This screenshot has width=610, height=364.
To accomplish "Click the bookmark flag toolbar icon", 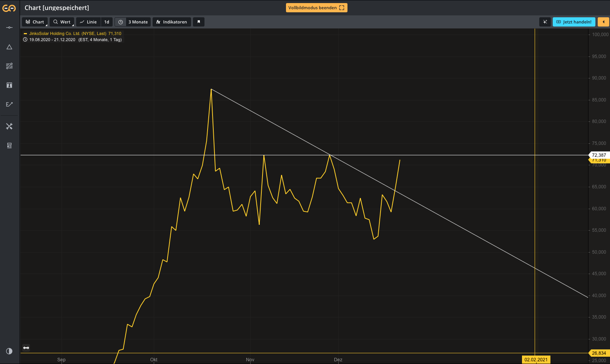I will pyautogui.click(x=199, y=22).
